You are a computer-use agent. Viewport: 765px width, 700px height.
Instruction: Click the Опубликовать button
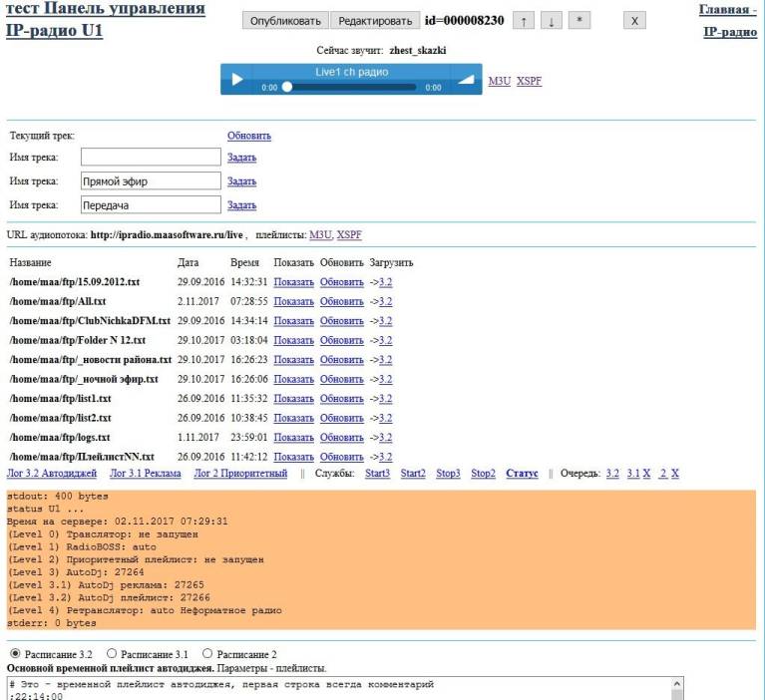coord(285,21)
